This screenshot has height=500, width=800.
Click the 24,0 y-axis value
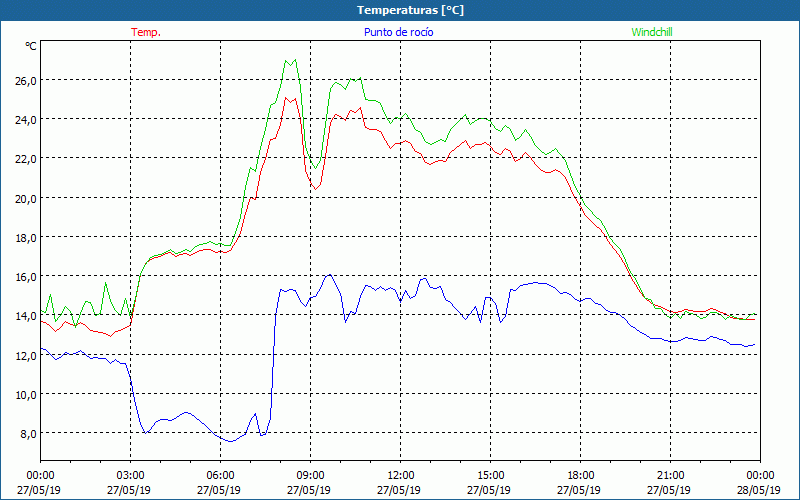click(25, 119)
